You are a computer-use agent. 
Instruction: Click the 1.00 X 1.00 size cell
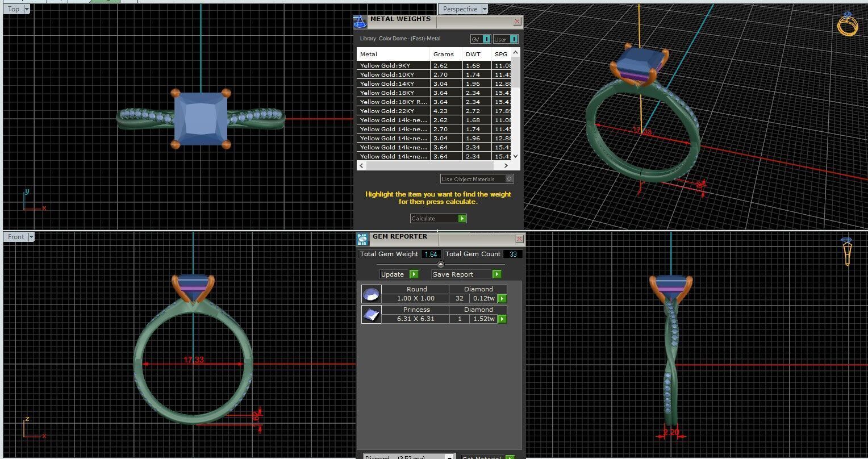[x=416, y=298]
